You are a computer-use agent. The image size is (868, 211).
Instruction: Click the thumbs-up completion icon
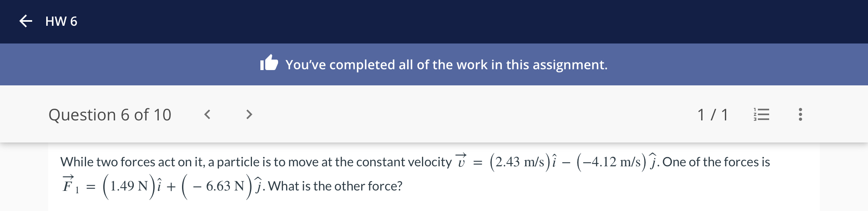point(269,63)
